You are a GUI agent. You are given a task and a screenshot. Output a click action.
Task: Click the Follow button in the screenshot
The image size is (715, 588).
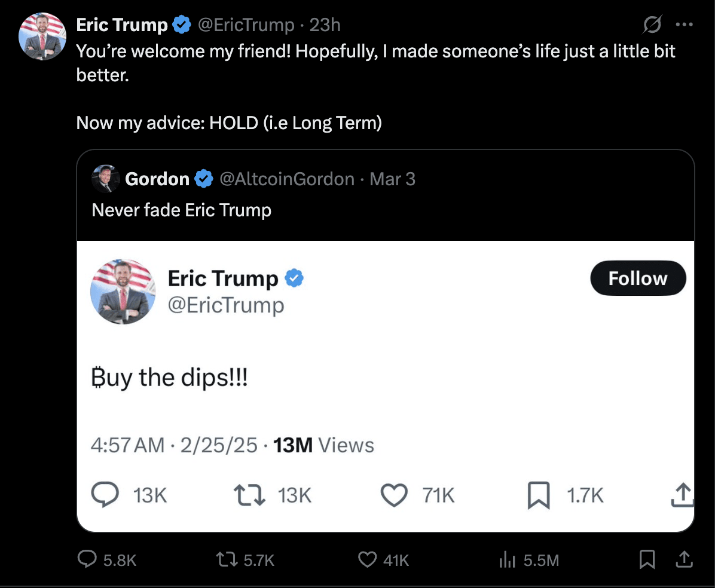click(638, 278)
